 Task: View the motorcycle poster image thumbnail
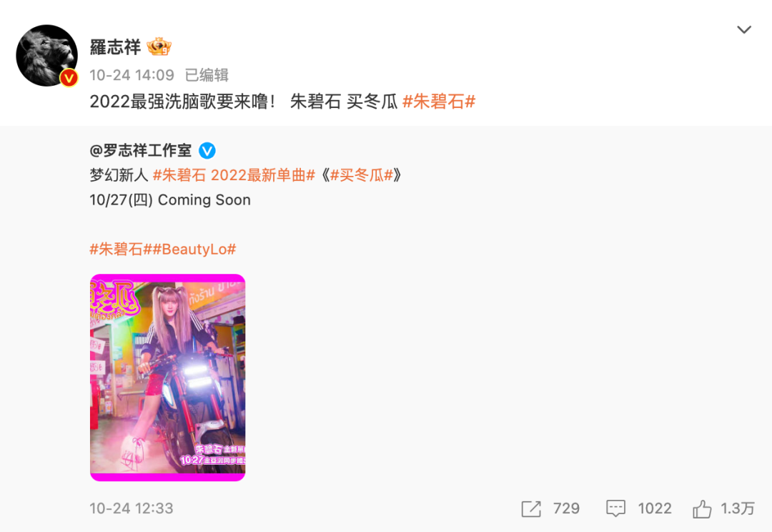(x=167, y=378)
